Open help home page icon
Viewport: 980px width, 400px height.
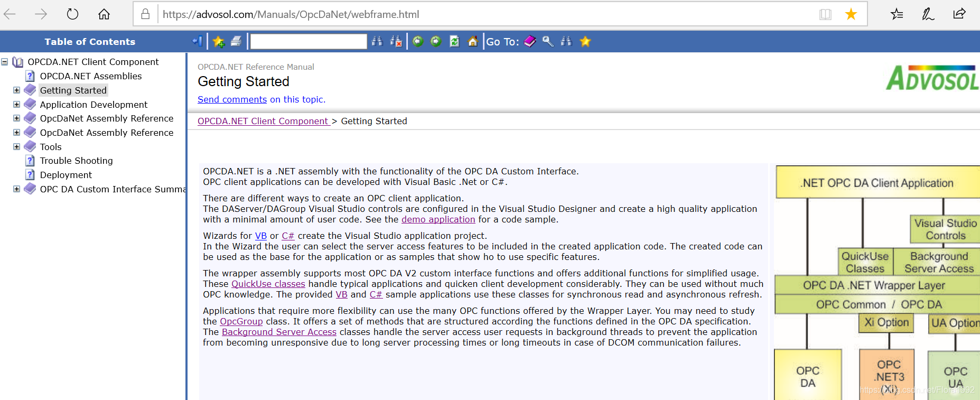pos(473,41)
